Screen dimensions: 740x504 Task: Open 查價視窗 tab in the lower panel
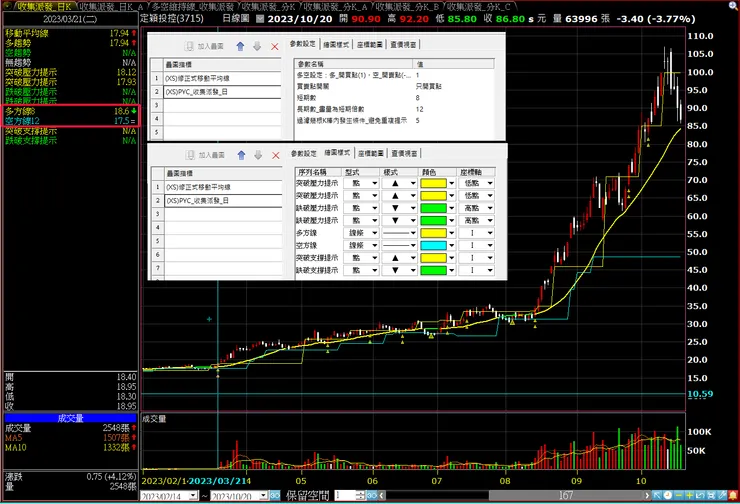point(404,153)
